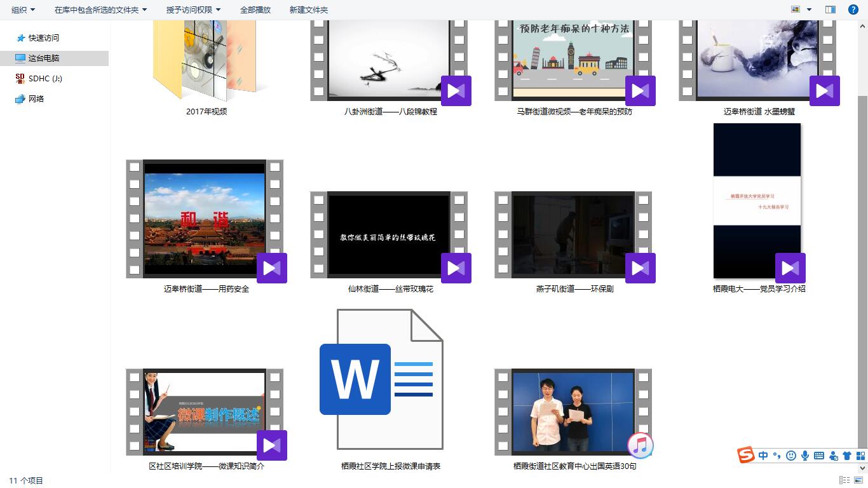The height and width of the screenshot is (488, 868).
Task: Open the Sogou skin shirt icon
Action: click(847, 455)
